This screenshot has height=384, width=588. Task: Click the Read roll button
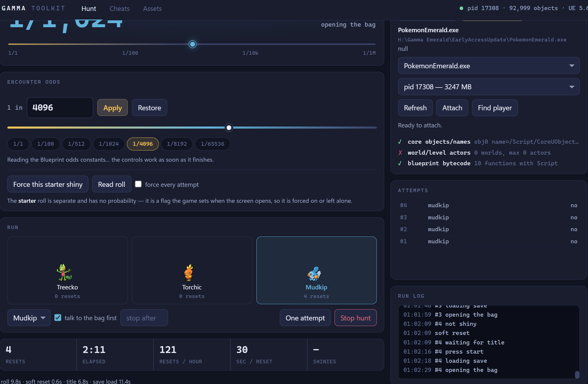(x=112, y=184)
